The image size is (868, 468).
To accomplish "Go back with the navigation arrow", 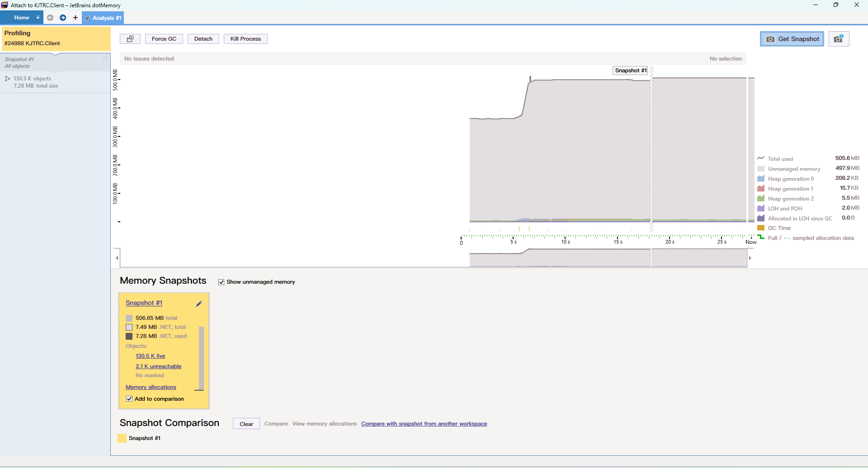I will point(50,18).
